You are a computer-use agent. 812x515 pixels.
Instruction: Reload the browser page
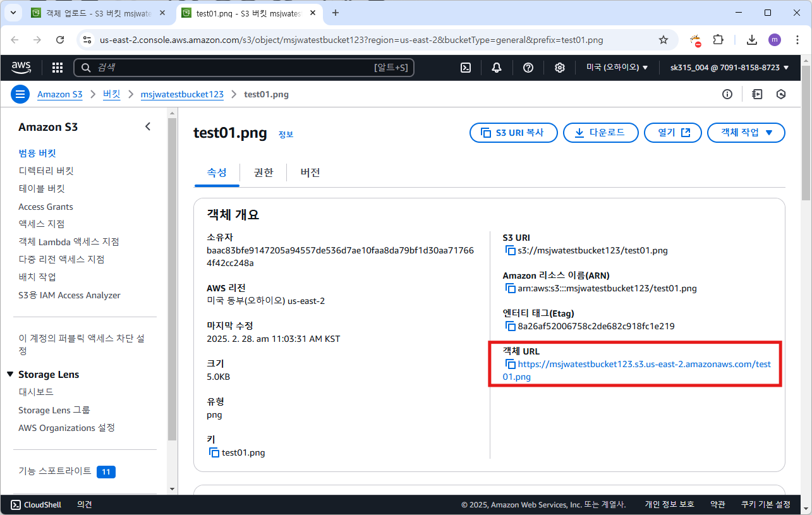pyautogui.click(x=60, y=40)
